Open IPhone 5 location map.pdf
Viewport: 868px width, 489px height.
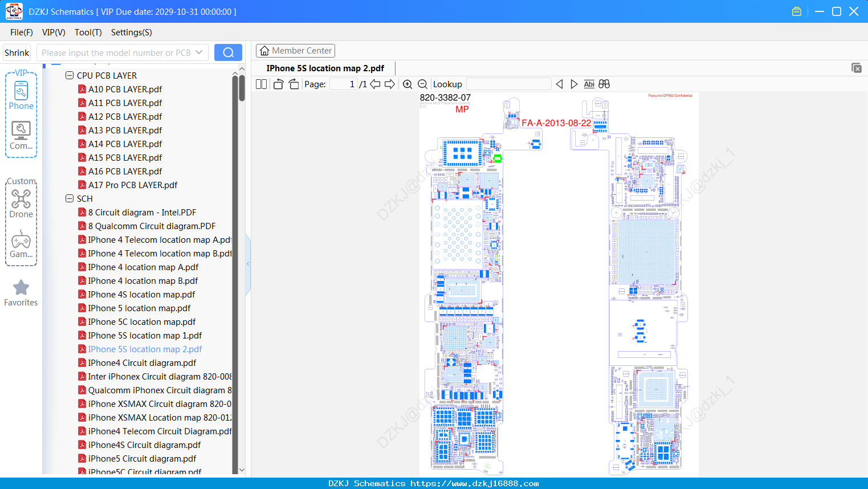pyautogui.click(x=139, y=308)
